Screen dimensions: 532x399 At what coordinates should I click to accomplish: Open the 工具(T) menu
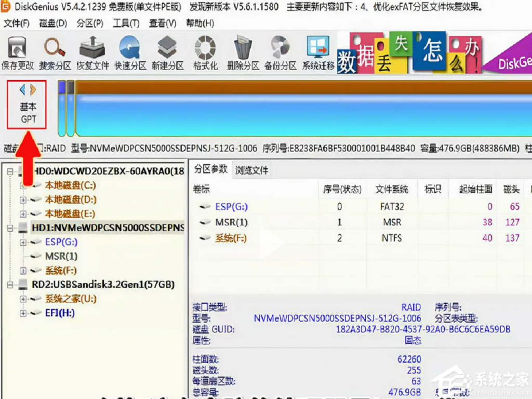point(126,23)
